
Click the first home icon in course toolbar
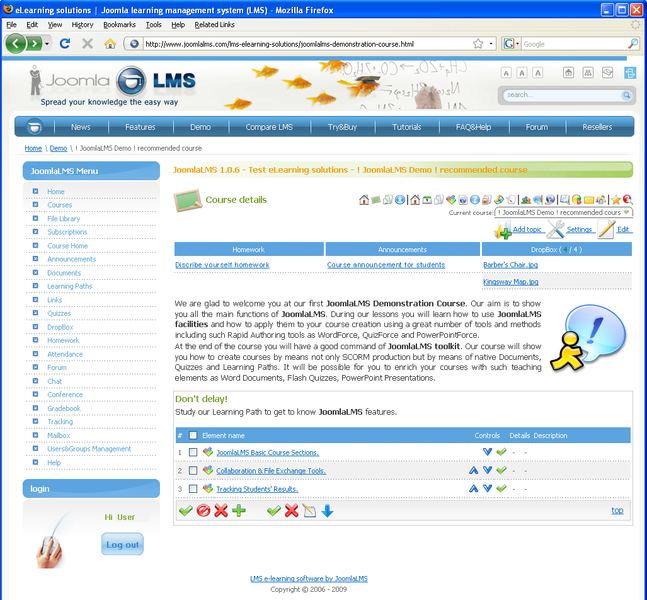tap(364, 200)
